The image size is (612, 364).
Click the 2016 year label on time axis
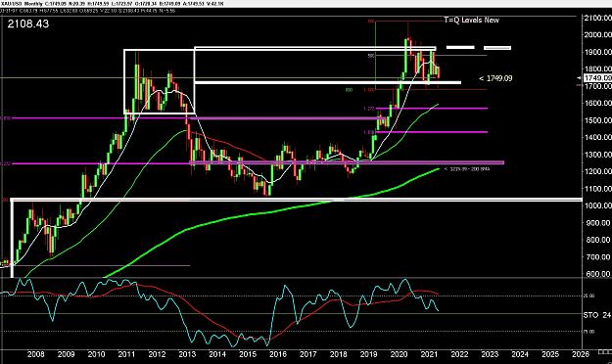(278, 354)
